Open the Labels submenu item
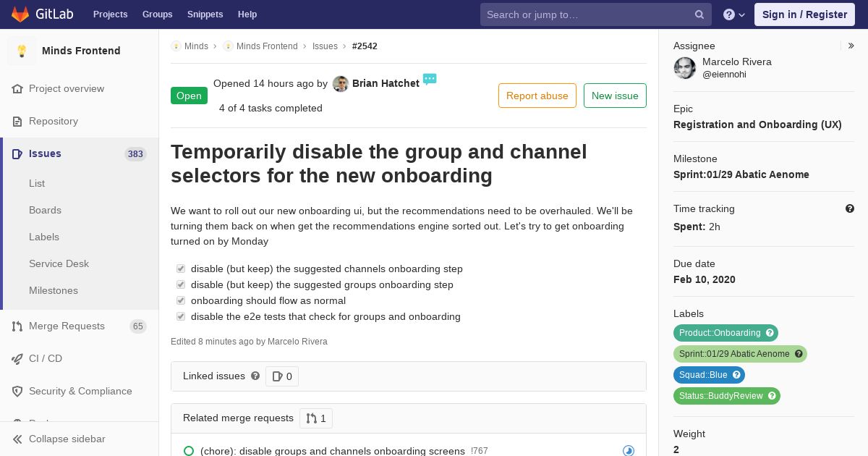 pyautogui.click(x=44, y=237)
